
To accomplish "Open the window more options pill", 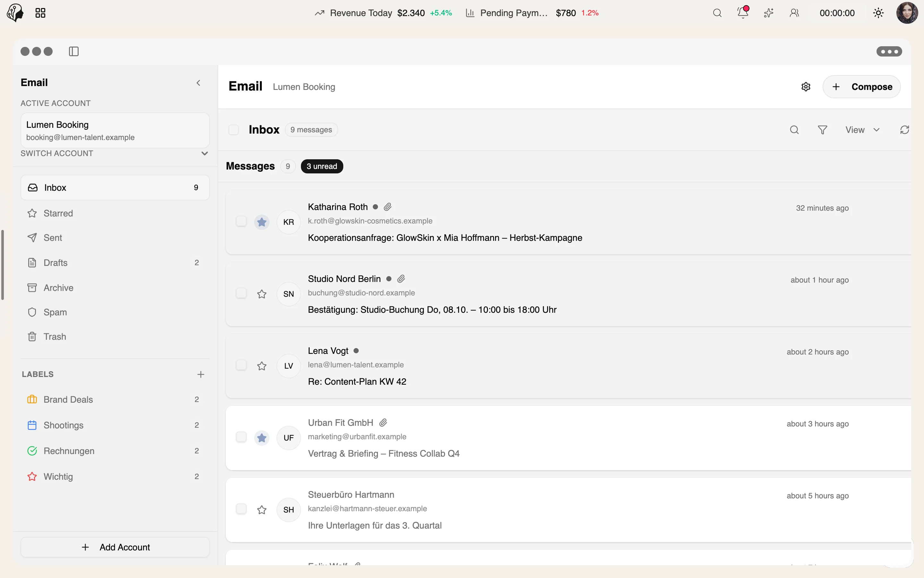I will [x=889, y=51].
